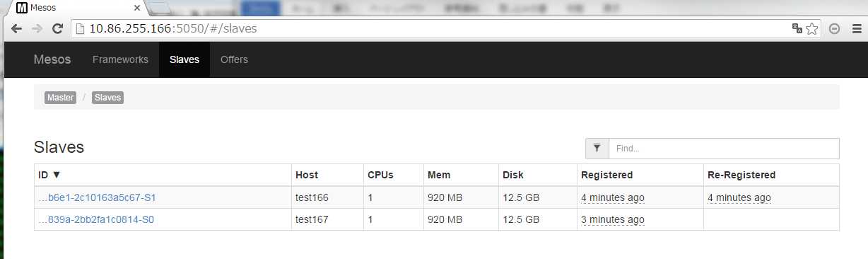Go back with the browser back arrow
Viewport: 868px width, 259px height.
pos(16,29)
